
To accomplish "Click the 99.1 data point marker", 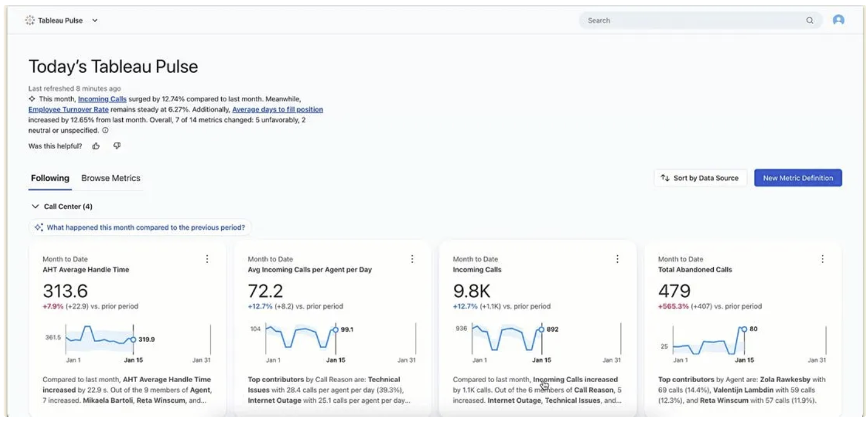I will (336, 329).
